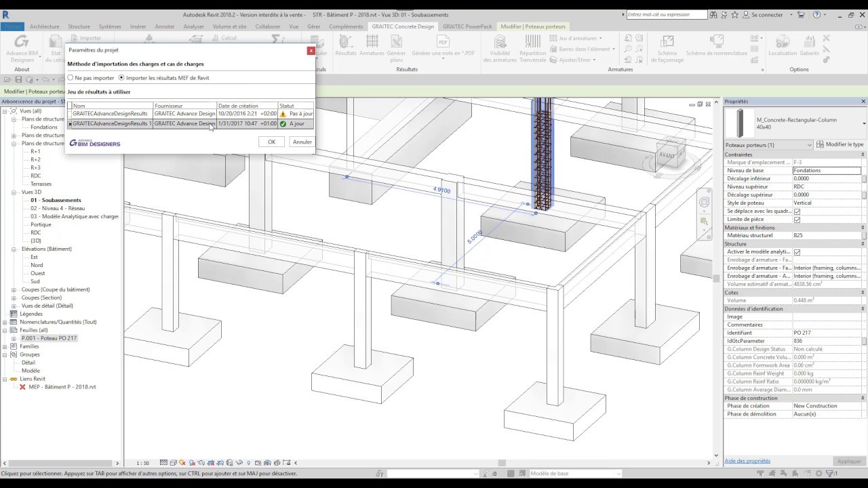Click the Modifier le type icon
The width and height of the screenshot is (868, 488).
click(x=821, y=144)
